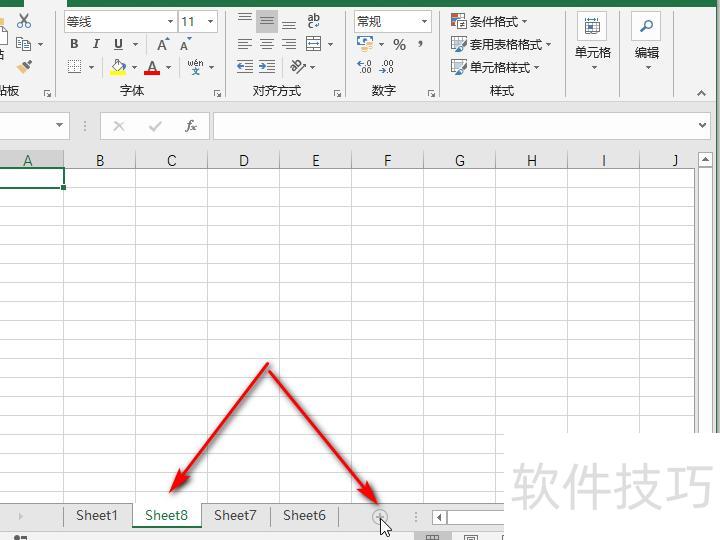Apply red font color A
This screenshot has height=540, width=720.
152,68
